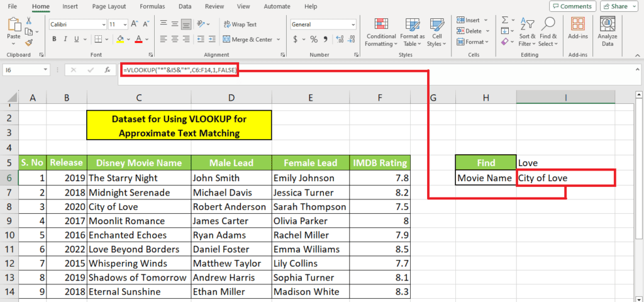644x302 pixels.
Task: Align text left
Action: point(164,40)
